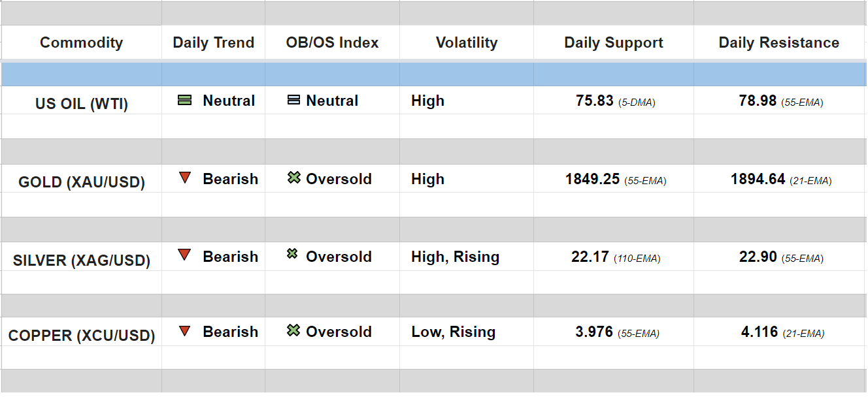
Task: Select the US OIL (WTI) cell
Action: tap(81, 104)
